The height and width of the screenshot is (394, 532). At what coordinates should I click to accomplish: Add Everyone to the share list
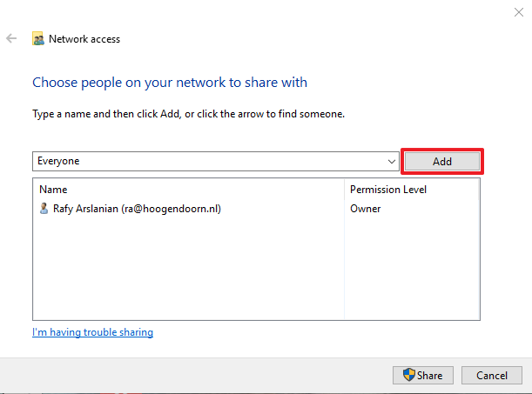(442, 162)
